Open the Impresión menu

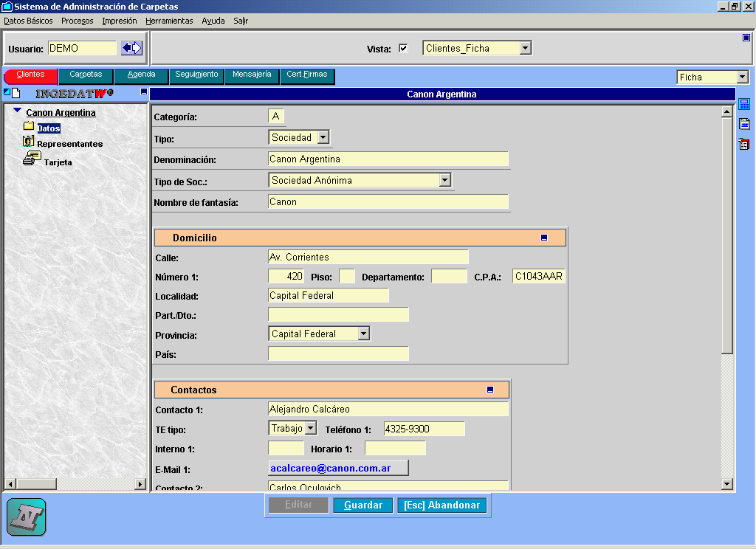pyautogui.click(x=120, y=21)
